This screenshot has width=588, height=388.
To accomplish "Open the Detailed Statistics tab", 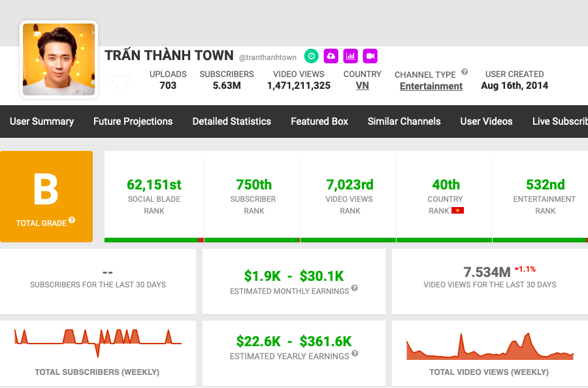I will [x=231, y=121].
